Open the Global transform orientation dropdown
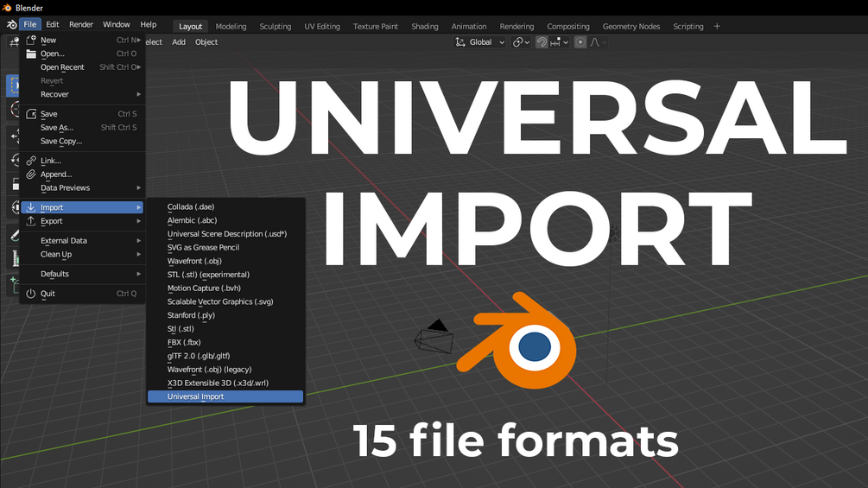Viewport: 868px width, 488px height. (479, 42)
